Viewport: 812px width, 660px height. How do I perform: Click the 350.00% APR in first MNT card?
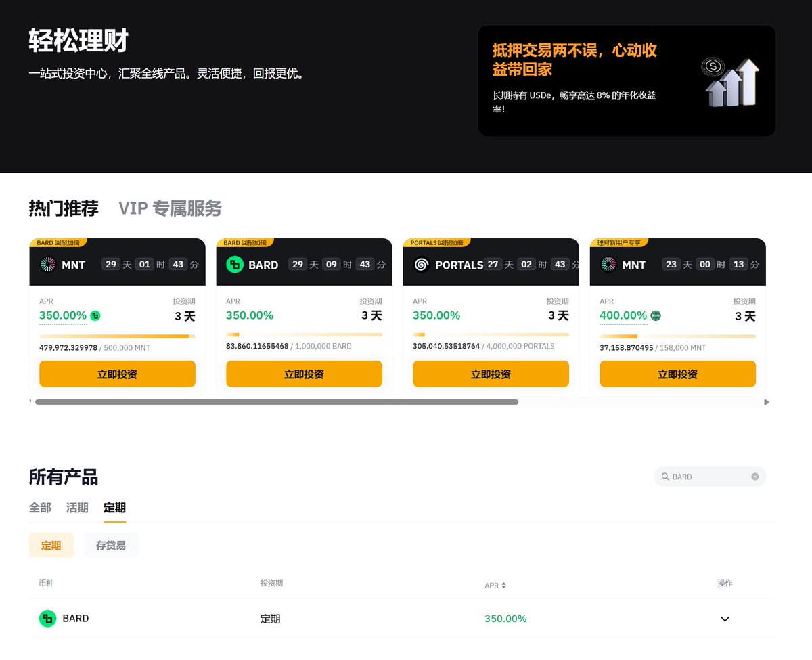pyautogui.click(x=63, y=315)
